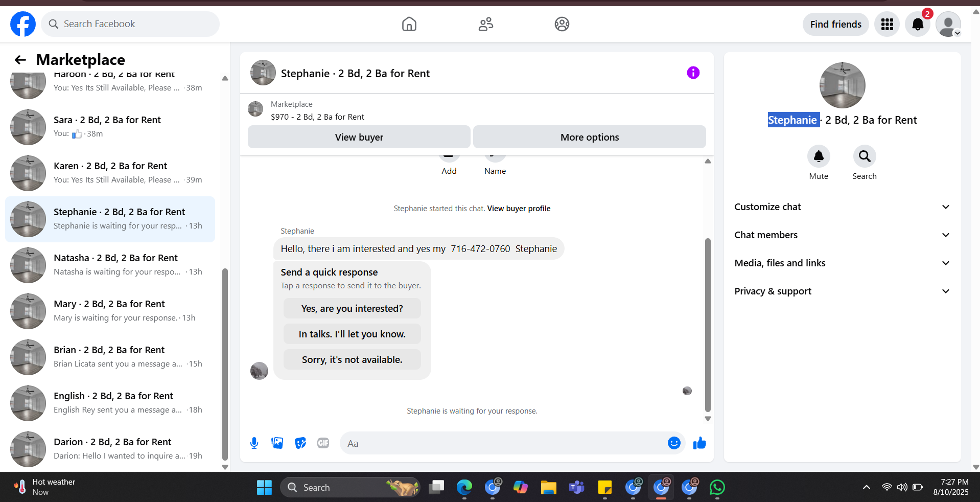980x502 pixels.
Task: Open the English conversation
Action: [110, 403]
